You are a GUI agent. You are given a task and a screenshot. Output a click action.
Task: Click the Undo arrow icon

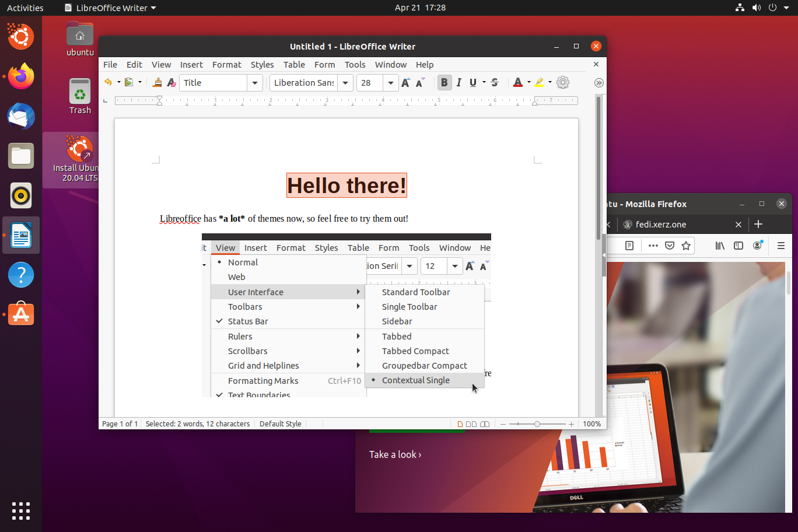(108, 83)
